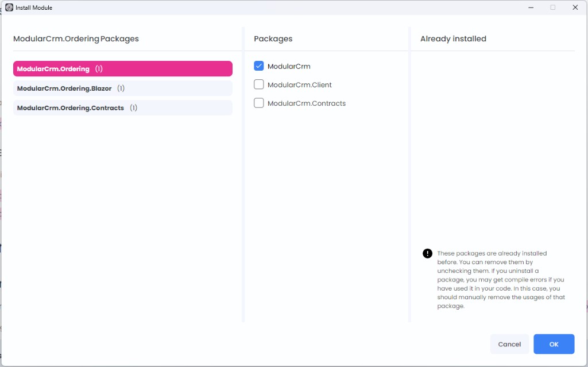Click the ModularCrm.OrderingPackages heading
Screen dimensions: 588x367
point(76,38)
